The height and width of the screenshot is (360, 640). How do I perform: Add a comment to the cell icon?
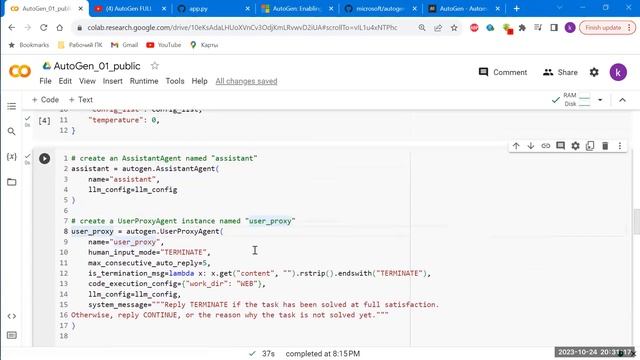point(560,146)
